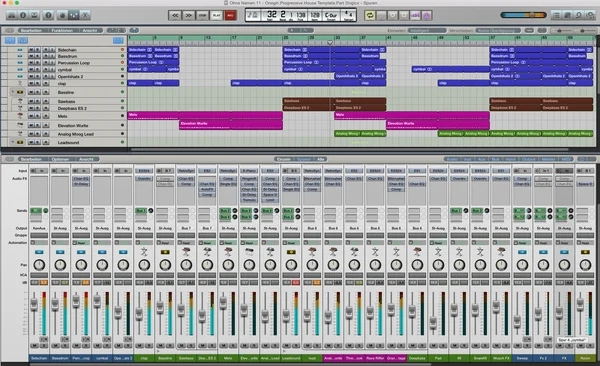The width and height of the screenshot is (600, 366).
Task: Click the Catch playhead button in tracks menu bar
Action: (x=134, y=30)
